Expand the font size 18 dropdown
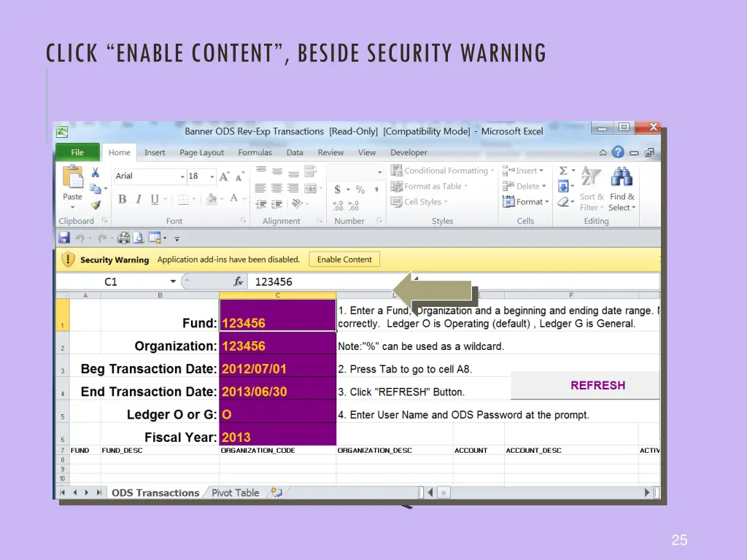Image resolution: width=747 pixels, height=560 pixels. [x=212, y=176]
